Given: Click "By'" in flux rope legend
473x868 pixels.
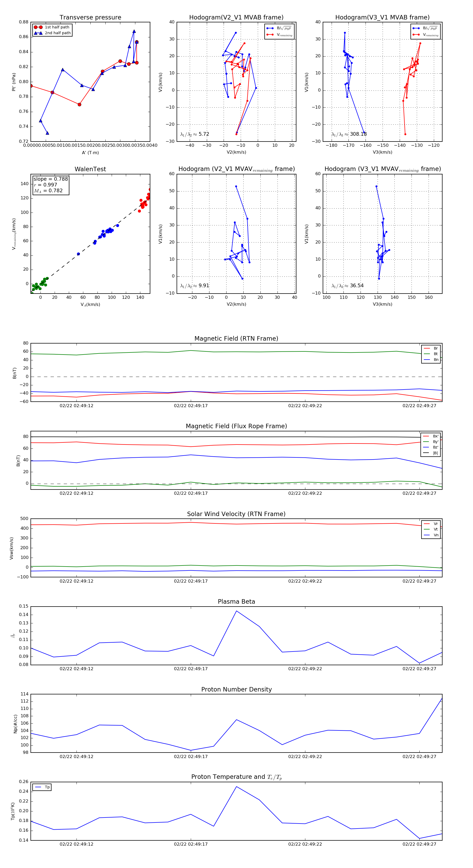Looking at the screenshot, I should coord(431,442).
